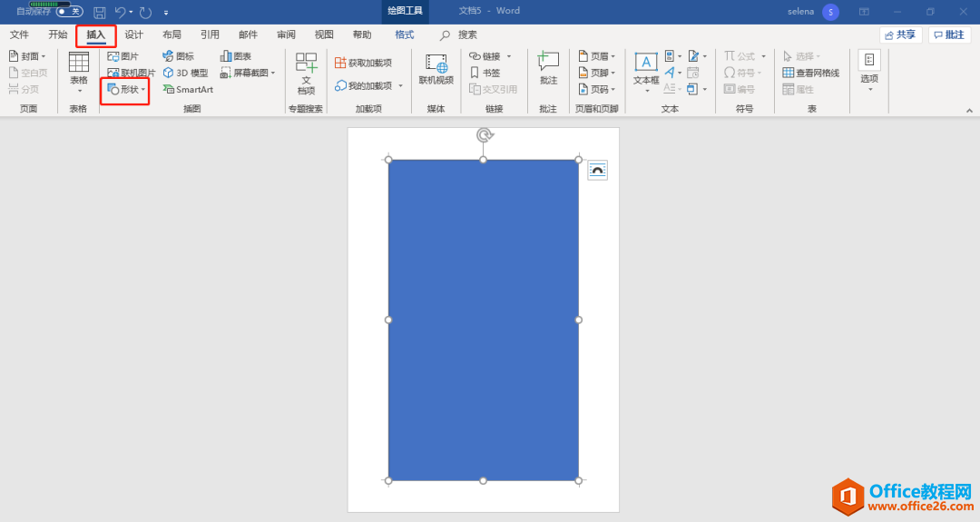Viewport: 980px width, 522px height.
Task: Toggle the AutoSave (自动保存) switch
Action: tap(69, 12)
